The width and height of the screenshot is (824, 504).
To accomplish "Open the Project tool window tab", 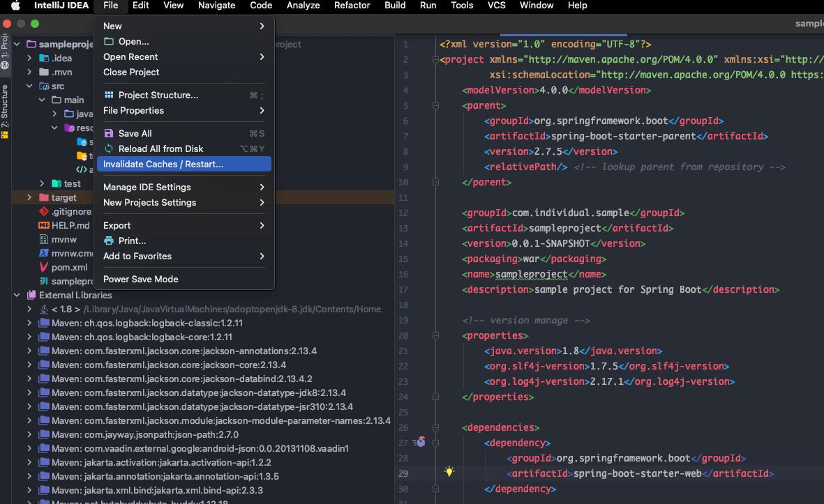I will point(5,51).
